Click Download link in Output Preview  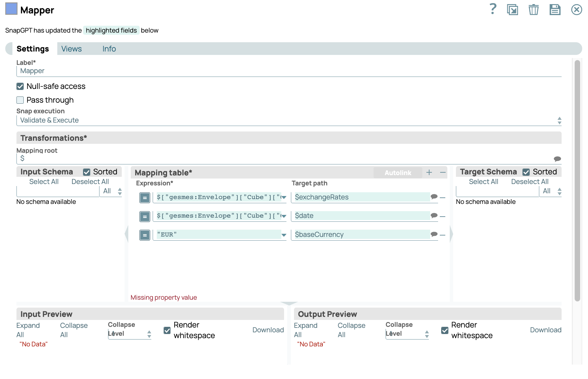[x=545, y=330]
